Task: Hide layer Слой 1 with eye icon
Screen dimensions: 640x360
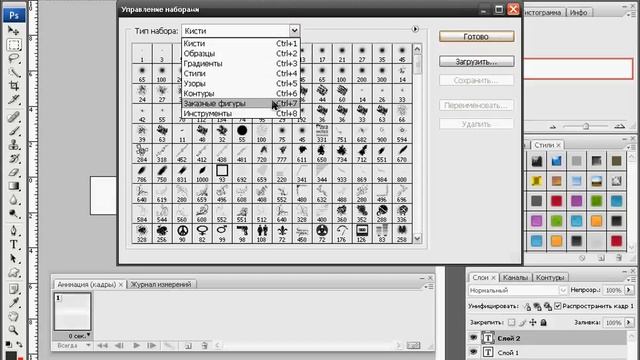Action: (x=473, y=352)
